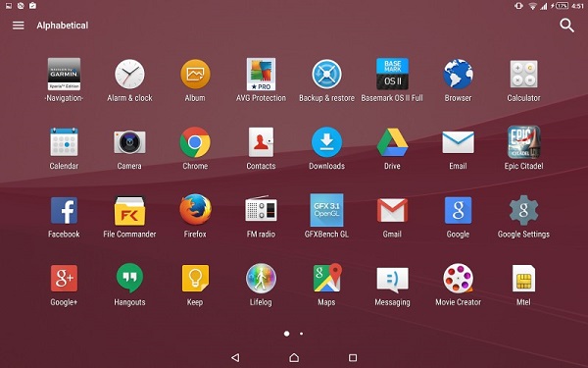Screen dimensions: 588x368
Task: Open the Downloads app
Action: point(326,142)
